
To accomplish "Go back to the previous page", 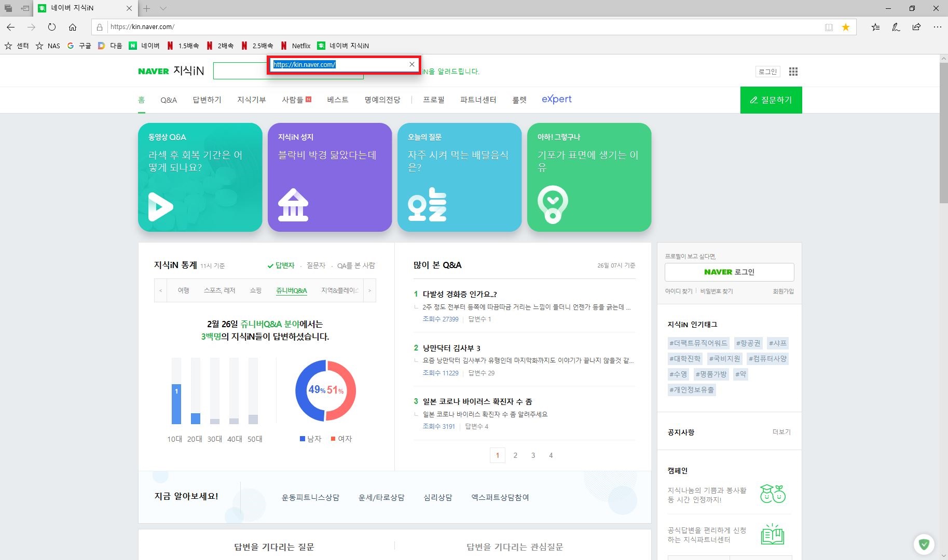I will [11, 27].
